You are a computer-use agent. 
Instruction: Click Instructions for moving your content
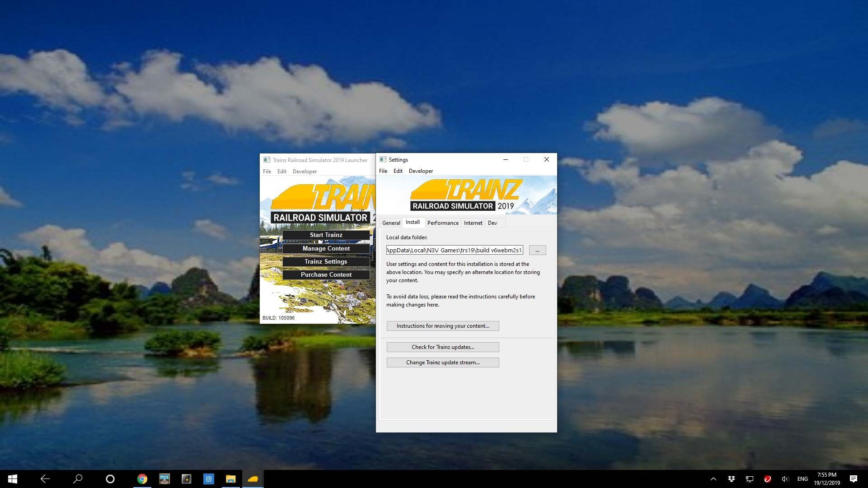(442, 326)
